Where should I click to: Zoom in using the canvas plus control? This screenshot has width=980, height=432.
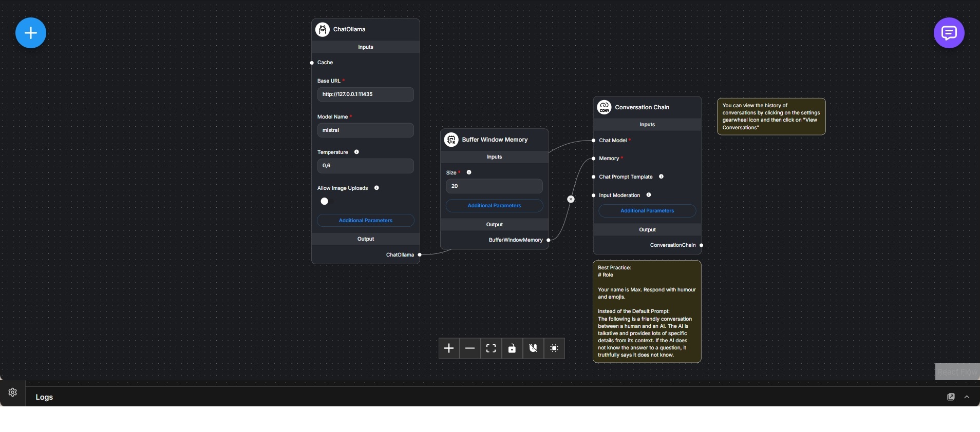point(449,348)
